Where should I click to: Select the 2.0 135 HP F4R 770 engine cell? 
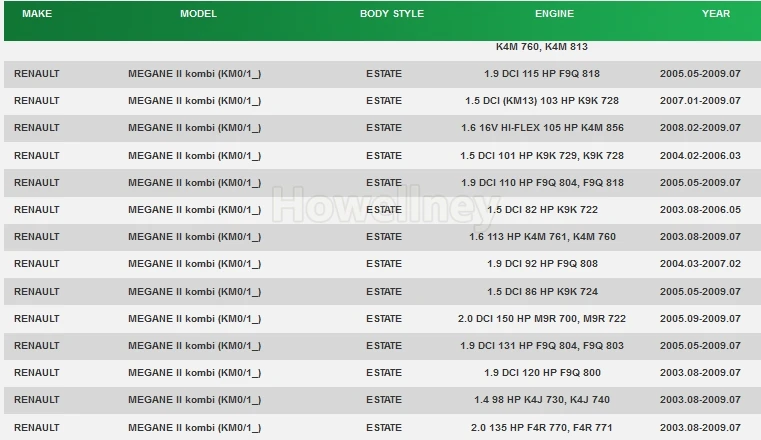click(542, 428)
